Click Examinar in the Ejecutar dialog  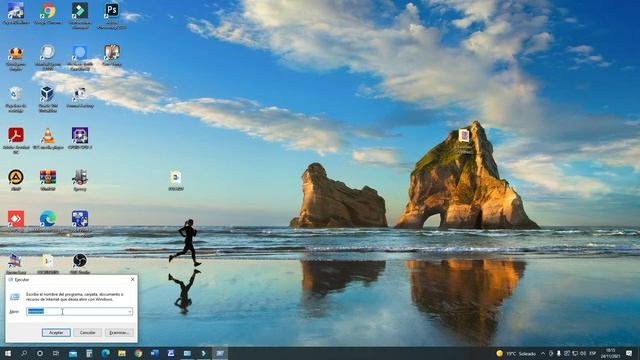tap(119, 333)
